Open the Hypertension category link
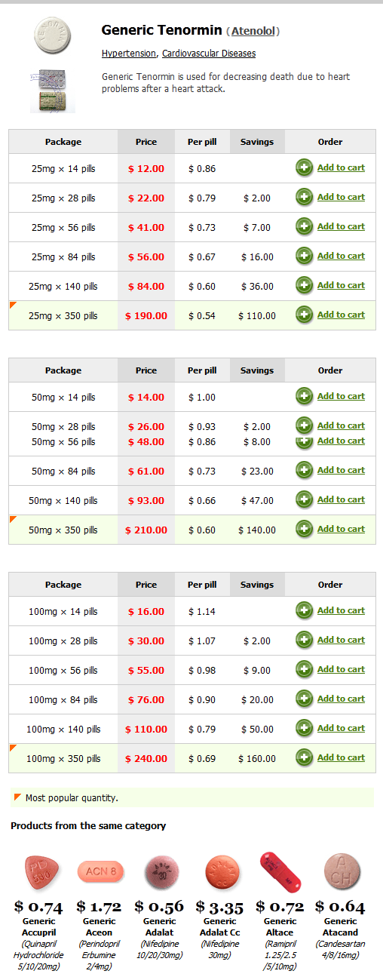This screenshot has height=980, width=383. (x=129, y=54)
